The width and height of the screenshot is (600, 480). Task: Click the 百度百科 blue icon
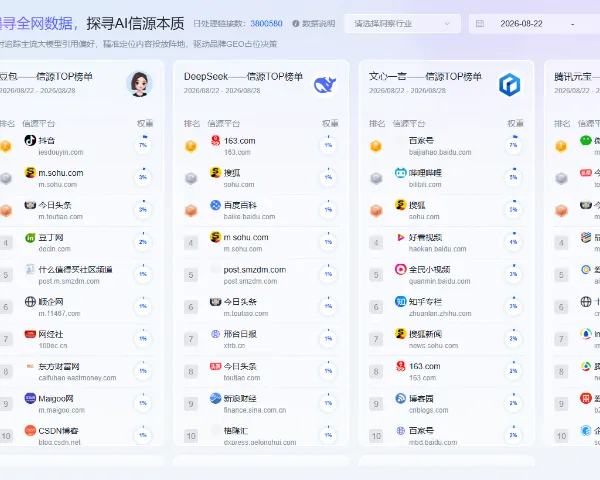(x=215, y=205)
